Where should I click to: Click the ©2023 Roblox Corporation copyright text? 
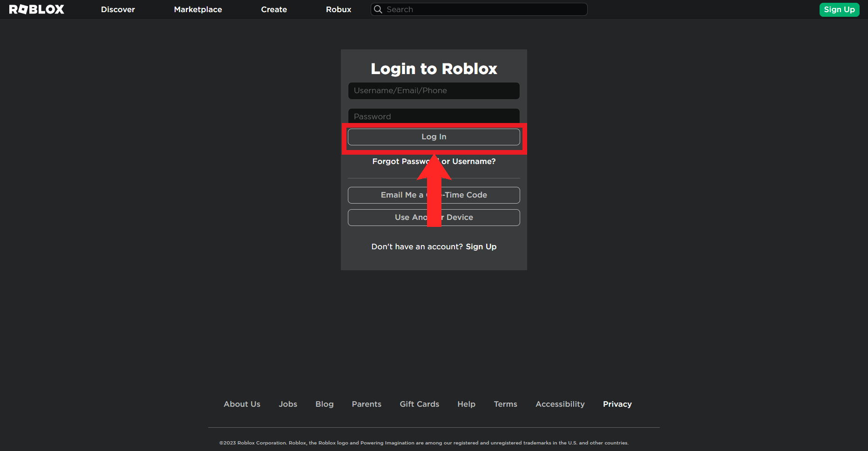click(x=424, y=443)
